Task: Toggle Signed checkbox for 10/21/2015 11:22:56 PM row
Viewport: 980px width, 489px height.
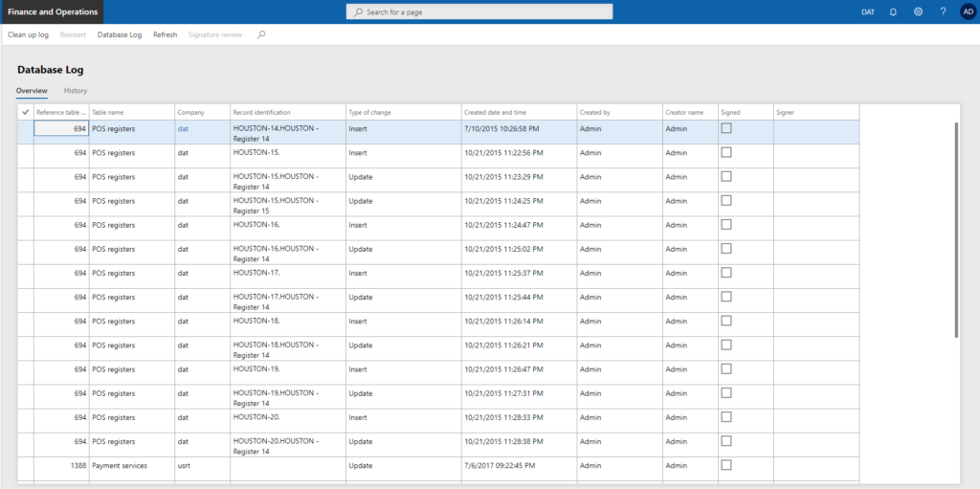Action: pos(726,152)
